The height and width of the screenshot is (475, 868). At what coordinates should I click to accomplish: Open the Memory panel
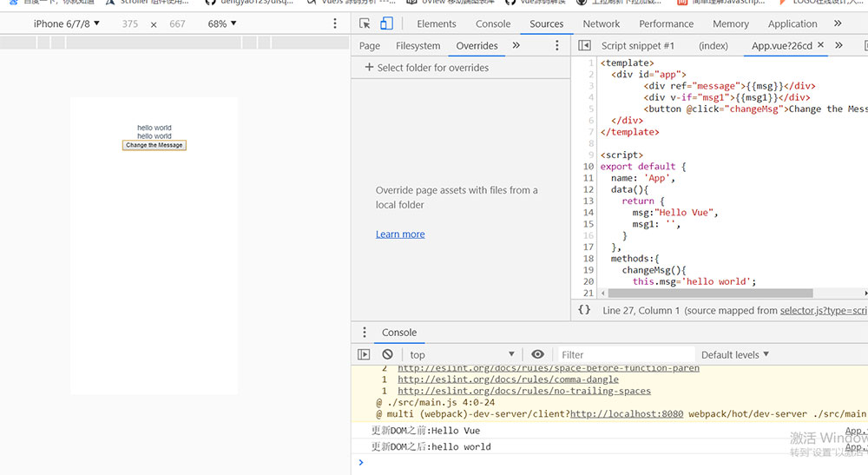[x=731, y=23]
